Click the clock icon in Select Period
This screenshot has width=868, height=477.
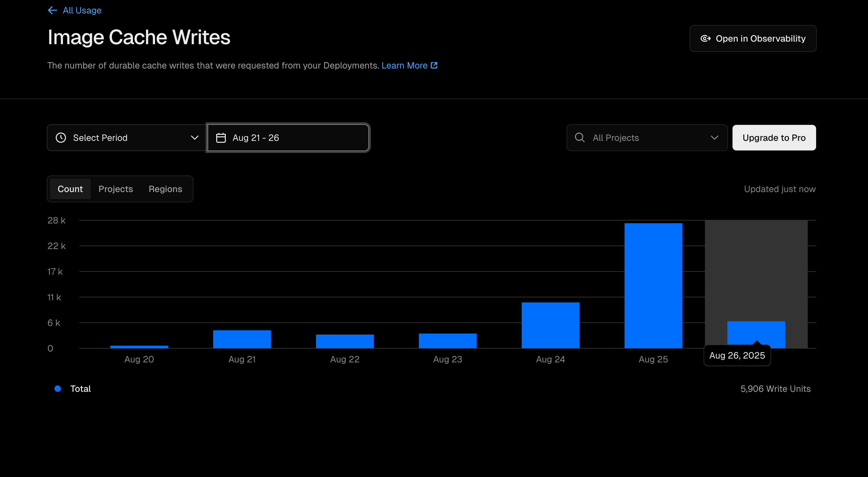(61, 138)
